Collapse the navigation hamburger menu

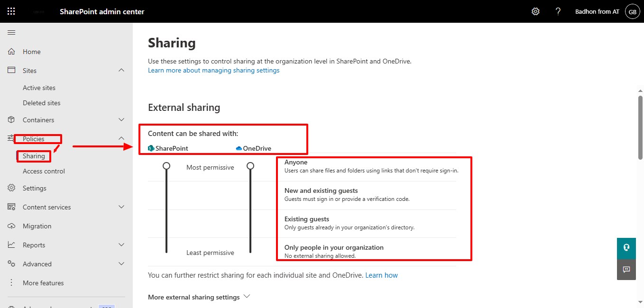tap(11, 32)
